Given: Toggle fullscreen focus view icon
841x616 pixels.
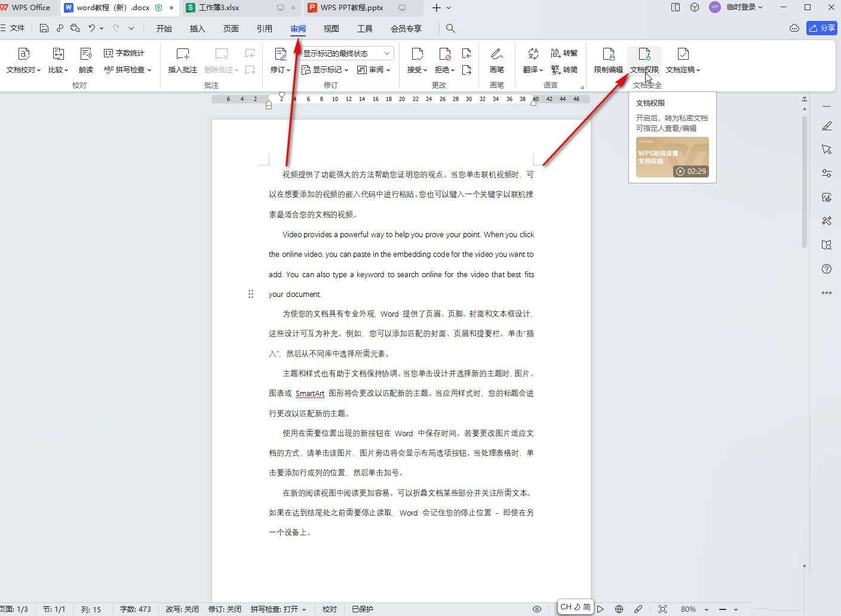Looking at the screenshot, I should click(662, 609).
